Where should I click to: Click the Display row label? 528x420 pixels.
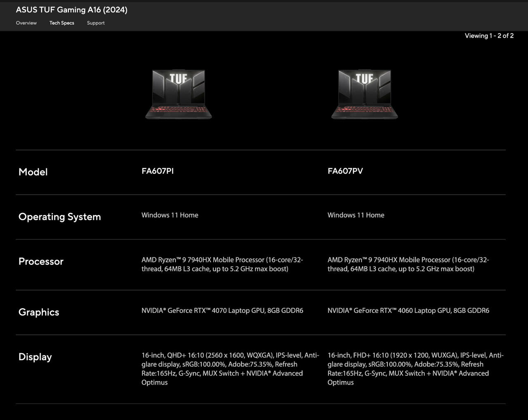pyautogui.click(x=35, y=357)
